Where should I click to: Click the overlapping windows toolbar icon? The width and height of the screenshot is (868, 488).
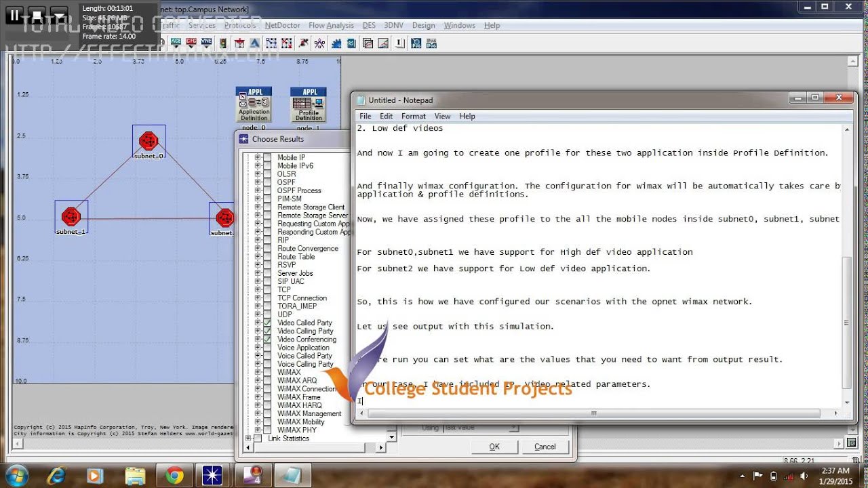(x=368, y=43)
